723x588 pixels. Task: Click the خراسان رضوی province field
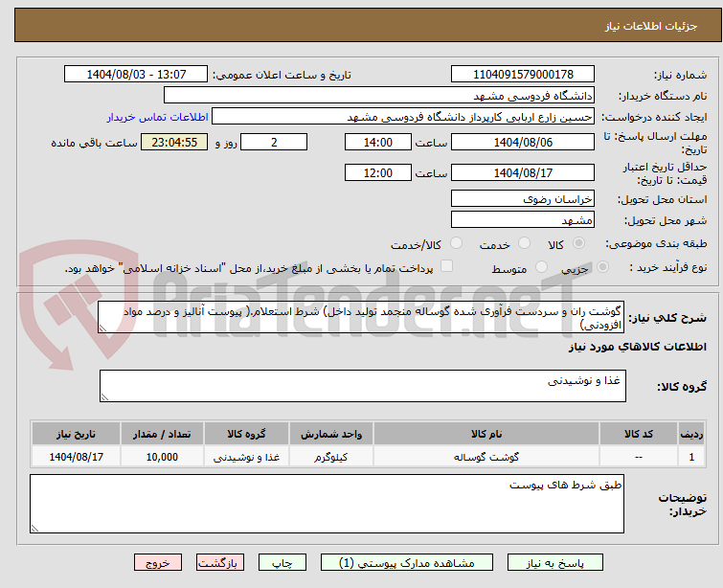coord(523,199)
